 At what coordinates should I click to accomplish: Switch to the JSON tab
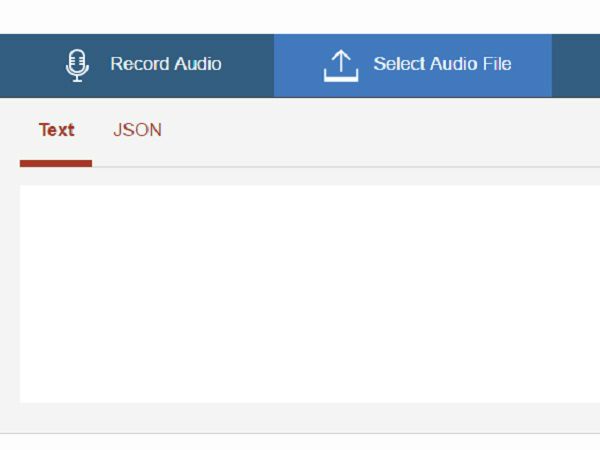[x=137, y=130]
